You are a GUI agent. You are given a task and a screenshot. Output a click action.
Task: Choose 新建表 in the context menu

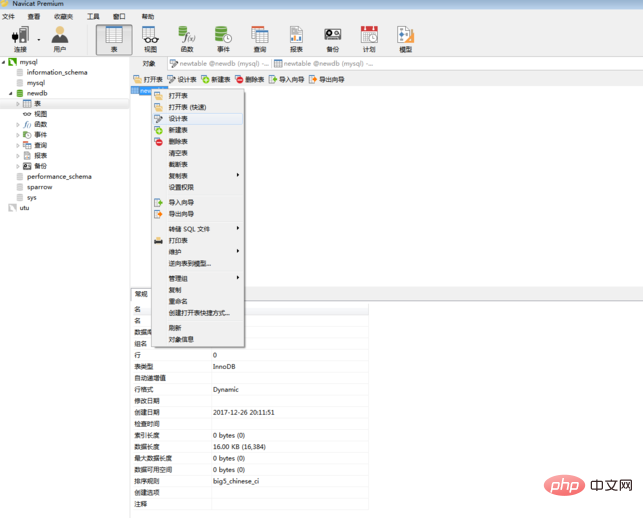[x=198, y=130]
